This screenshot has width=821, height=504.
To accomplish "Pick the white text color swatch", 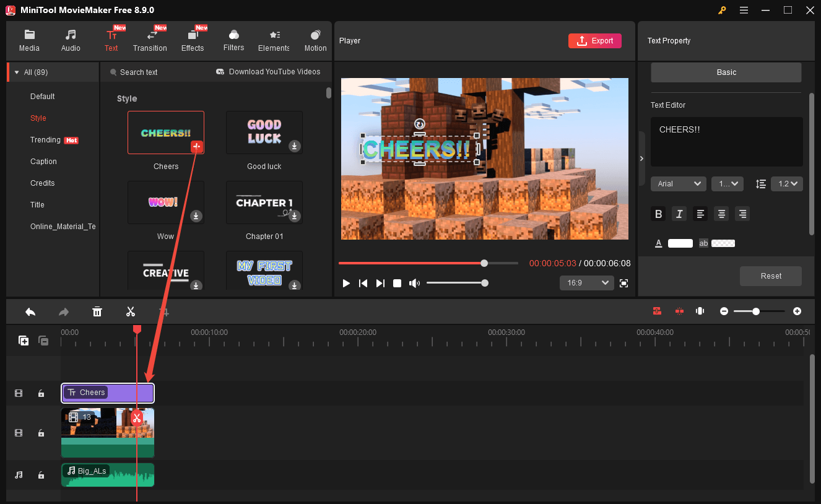I will [x=680, y=243].
